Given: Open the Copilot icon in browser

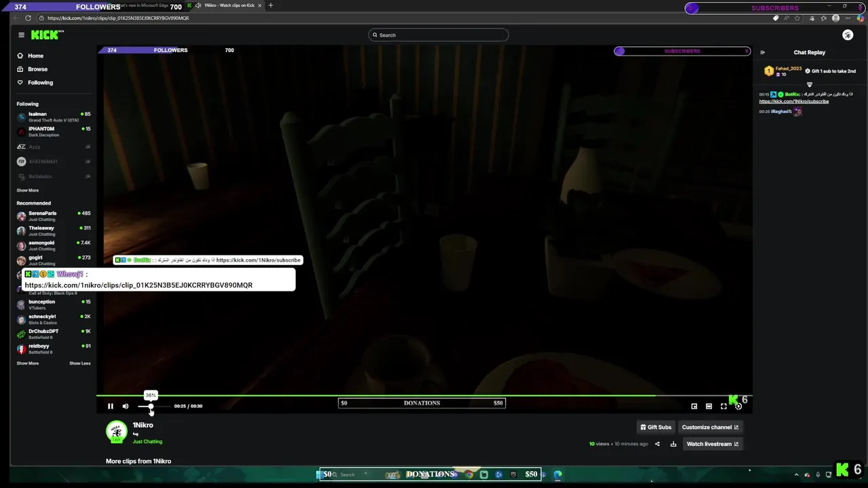Looking at the screenshot, I should [x=861, y=18].
